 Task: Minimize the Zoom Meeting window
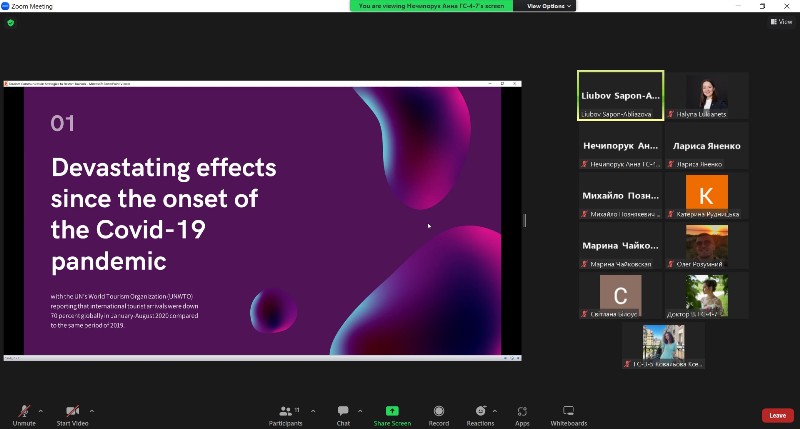(738, 6)
